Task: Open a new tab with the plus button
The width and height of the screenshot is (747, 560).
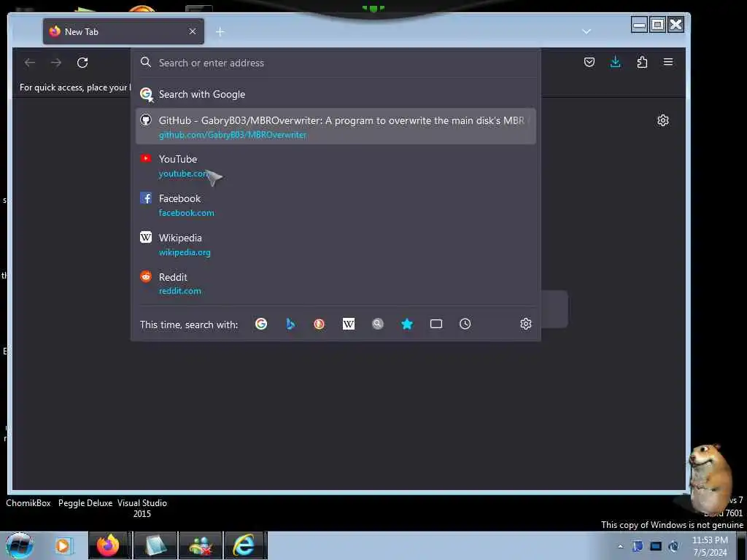Action: [x=220, y=31]
